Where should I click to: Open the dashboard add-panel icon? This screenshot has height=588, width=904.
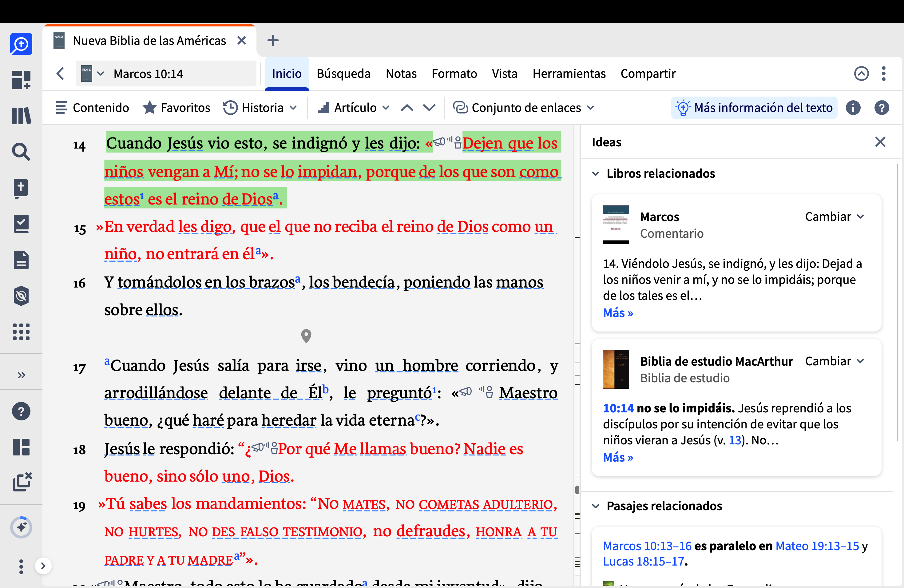[x=21, y=80]
